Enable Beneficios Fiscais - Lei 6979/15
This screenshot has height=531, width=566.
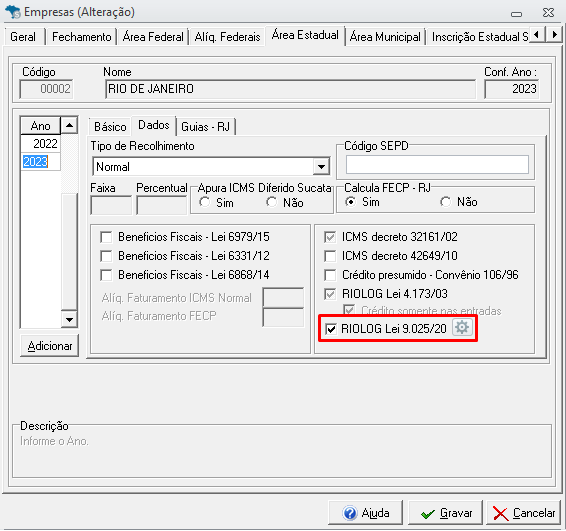(x=106, y=237)
